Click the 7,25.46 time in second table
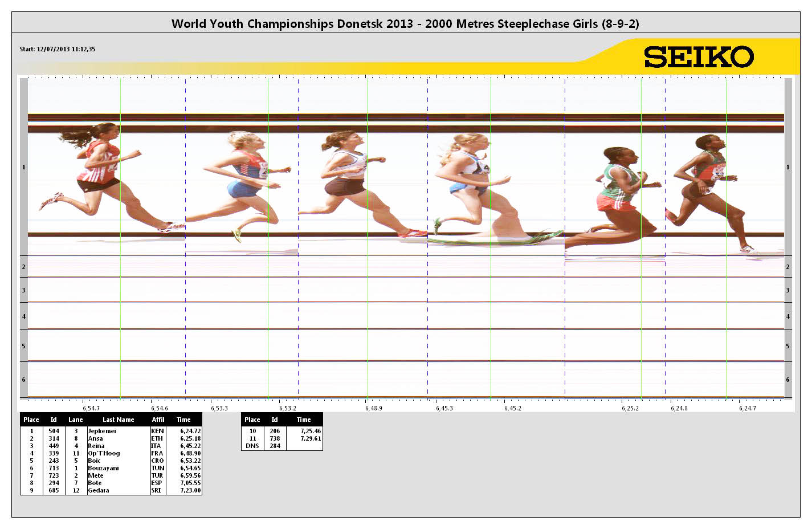This screenshot has height=529, width=812. pyautogui.click(x=311, y=432)
